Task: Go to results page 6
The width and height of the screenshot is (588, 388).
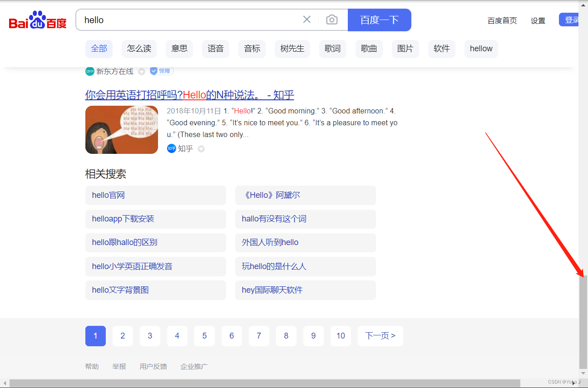Action: point(232,336)
